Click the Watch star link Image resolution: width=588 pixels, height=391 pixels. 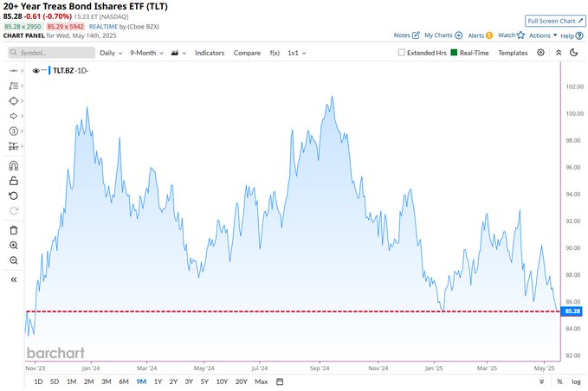coord(511,35)
